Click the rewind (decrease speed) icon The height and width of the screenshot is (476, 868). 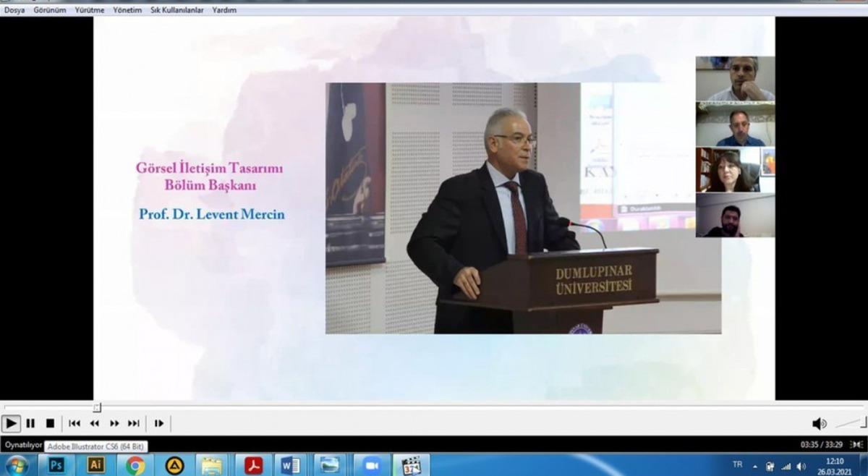click(94, 423)
